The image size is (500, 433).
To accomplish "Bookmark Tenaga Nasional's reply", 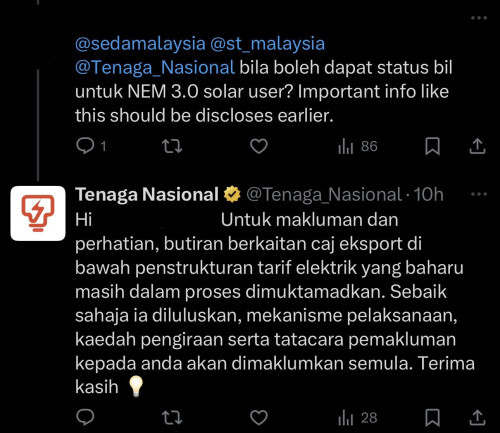I will [432, 418].
